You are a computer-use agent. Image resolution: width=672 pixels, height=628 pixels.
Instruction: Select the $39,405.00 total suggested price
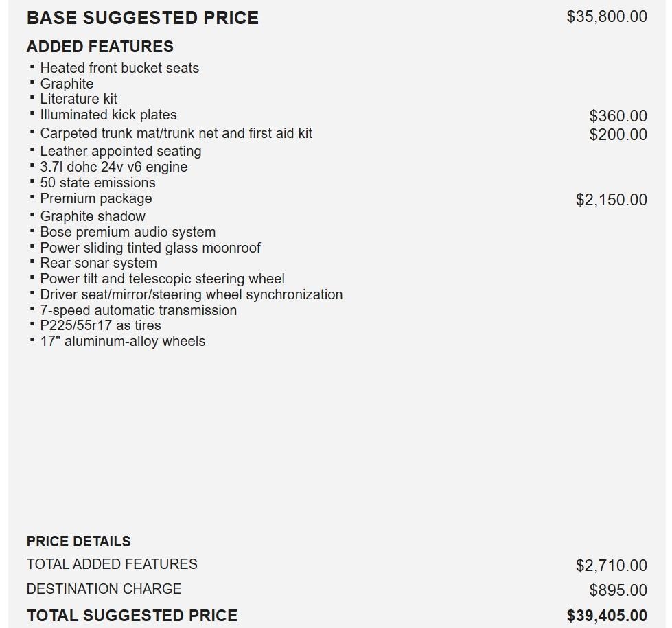(x=607, y=616)
